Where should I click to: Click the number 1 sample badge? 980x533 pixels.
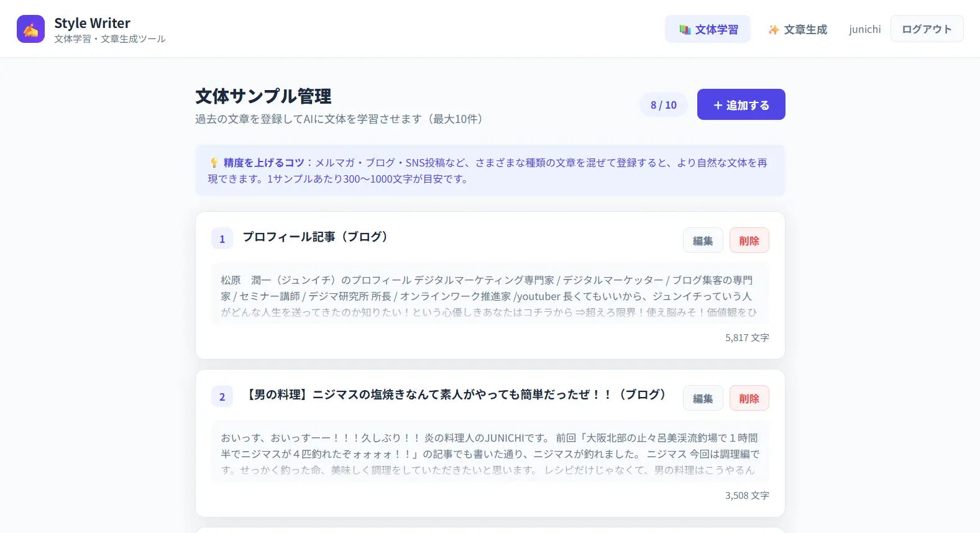[x=222, y=239]
